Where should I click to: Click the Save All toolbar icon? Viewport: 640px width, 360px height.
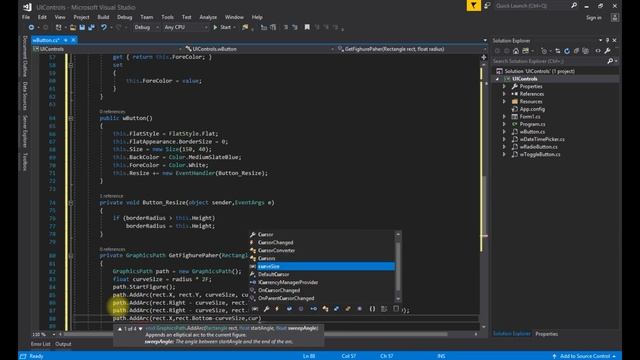pyautogui.click(x=91, y=27)
